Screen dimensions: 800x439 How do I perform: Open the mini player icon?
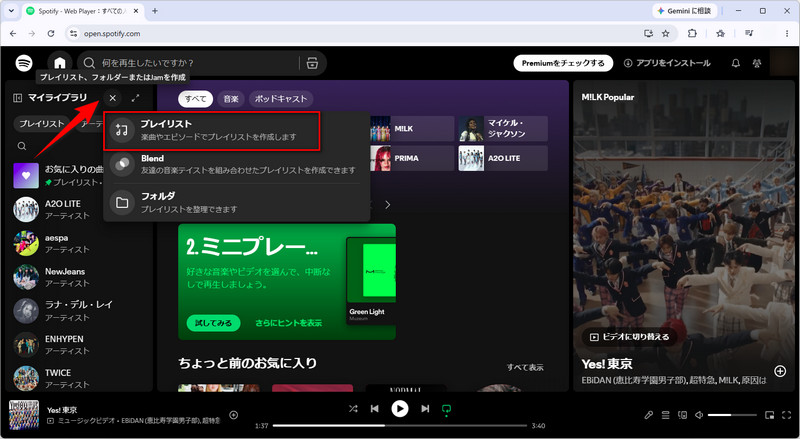770,416
